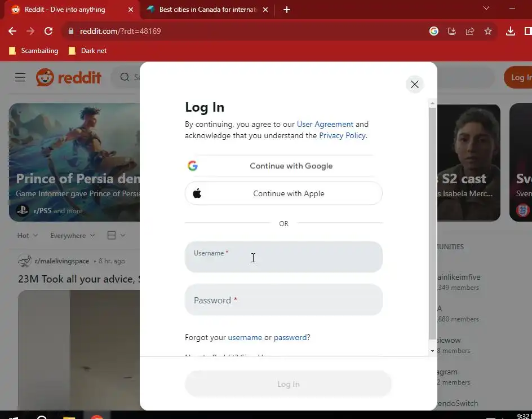Click the install app icon

[451, 31]
